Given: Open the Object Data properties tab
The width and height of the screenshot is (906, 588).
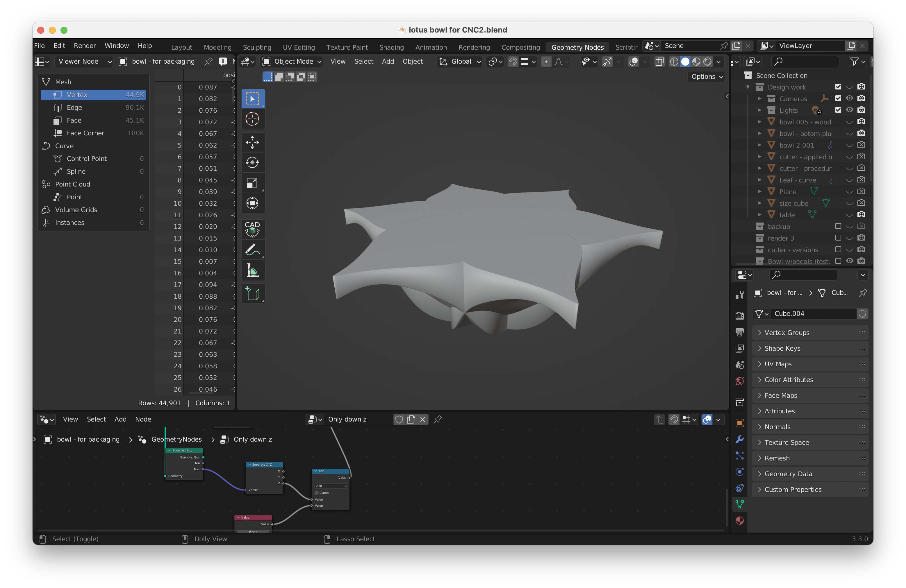Looking at the screenshot, I should pos(739,504).
